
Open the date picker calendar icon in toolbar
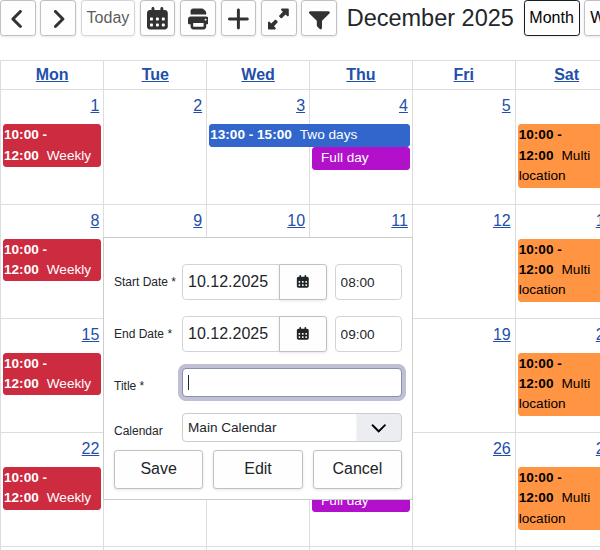157,18
